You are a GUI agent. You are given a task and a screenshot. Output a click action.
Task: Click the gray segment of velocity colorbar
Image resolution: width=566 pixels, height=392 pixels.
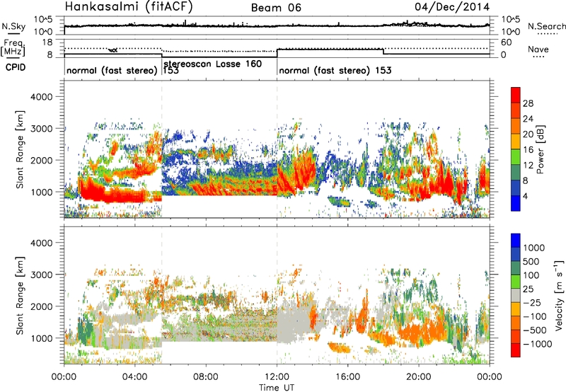[516, 295]
